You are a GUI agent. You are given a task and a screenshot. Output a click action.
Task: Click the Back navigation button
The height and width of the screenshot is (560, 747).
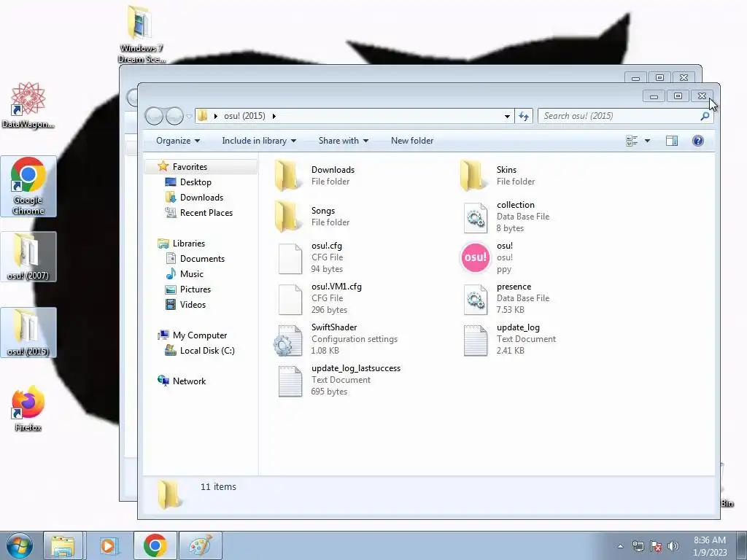click(154, 116)
